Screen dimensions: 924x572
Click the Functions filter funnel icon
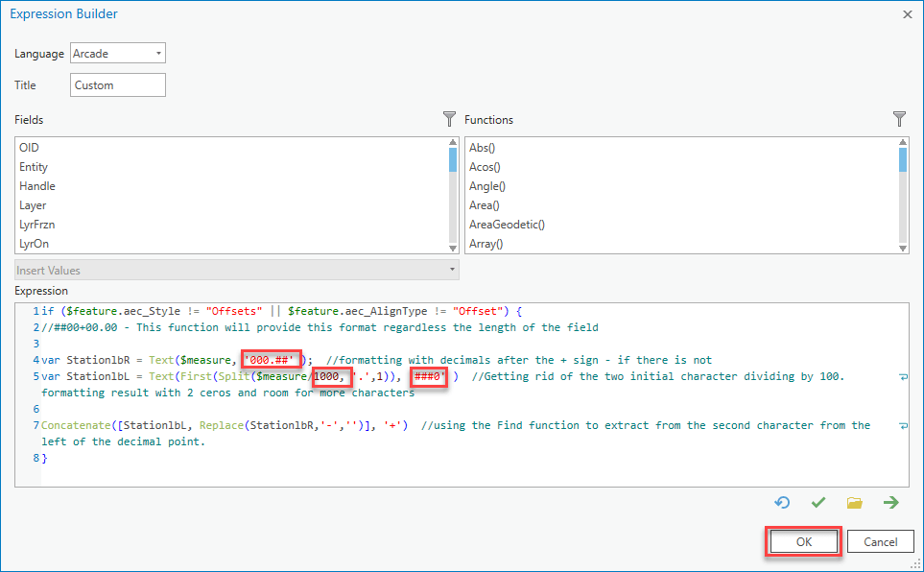(899, 119)
